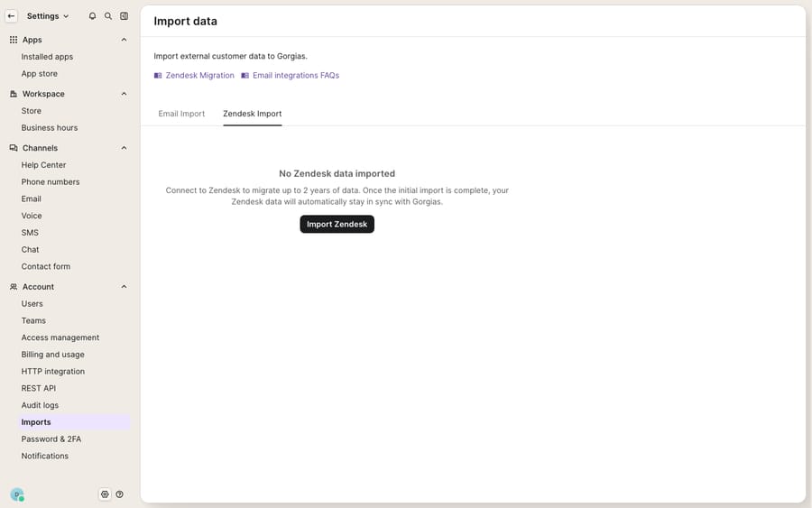This screenshot has height=508, width=812.
Task: Toggle the sidebar panel icon
Action: [125, 16]
